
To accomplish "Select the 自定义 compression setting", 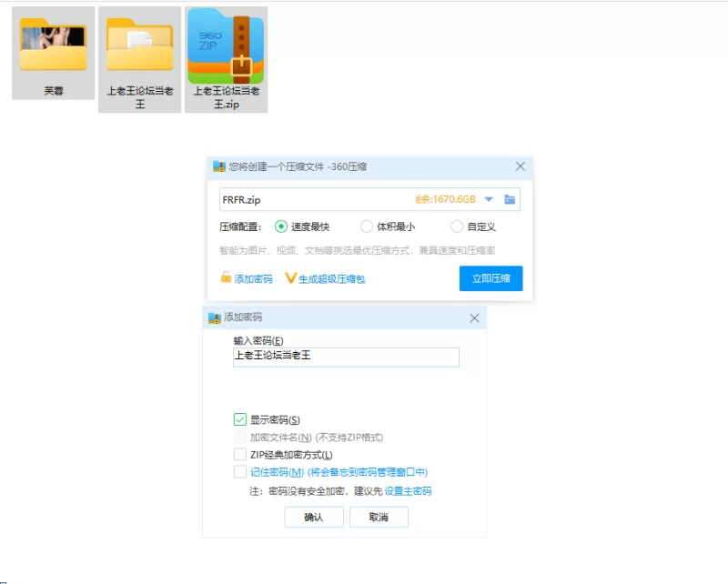I will tap(457, 227).
